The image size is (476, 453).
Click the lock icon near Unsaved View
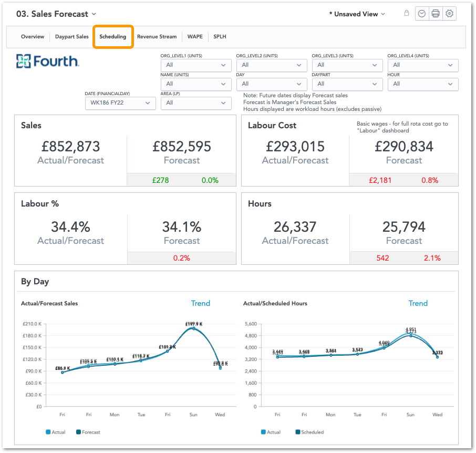(406, 14)
